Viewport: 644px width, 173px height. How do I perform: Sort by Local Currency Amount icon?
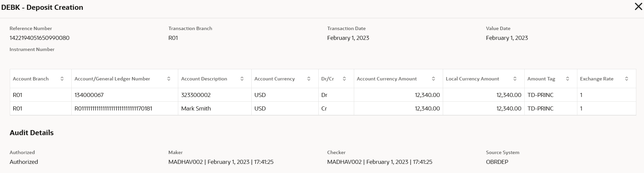click(x=515, y=79)
